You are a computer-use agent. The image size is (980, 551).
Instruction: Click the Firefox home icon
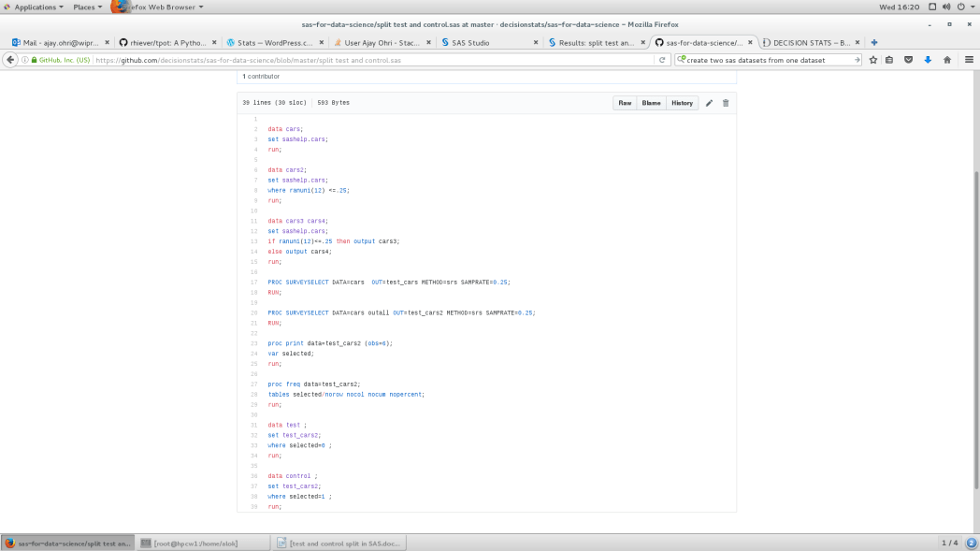(945, 58)
